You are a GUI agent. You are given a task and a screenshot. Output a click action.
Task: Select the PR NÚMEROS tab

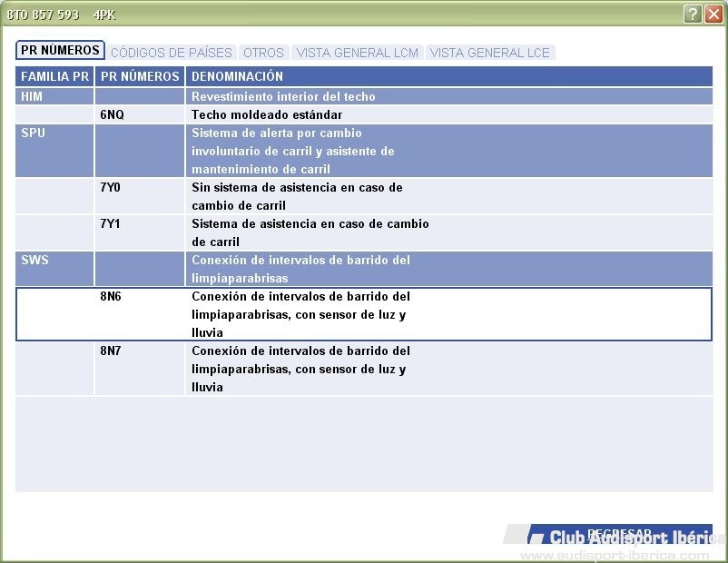pyautogui.click(x=60, y=50)
